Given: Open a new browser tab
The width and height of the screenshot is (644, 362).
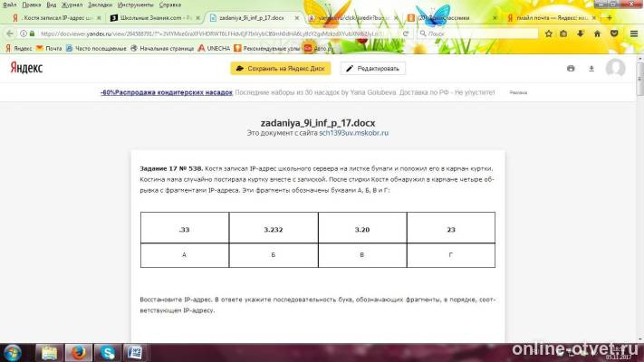Looking at the screenshot, I should pyautogui.click(x=610, y=18).
